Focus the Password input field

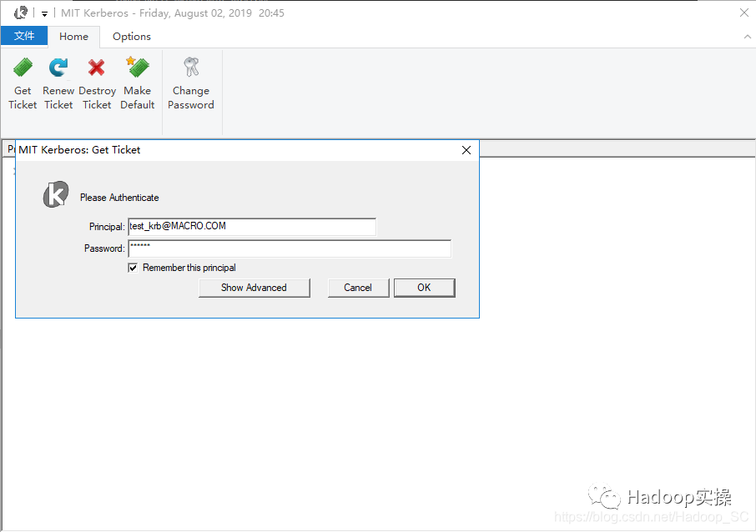click(290, 248)
